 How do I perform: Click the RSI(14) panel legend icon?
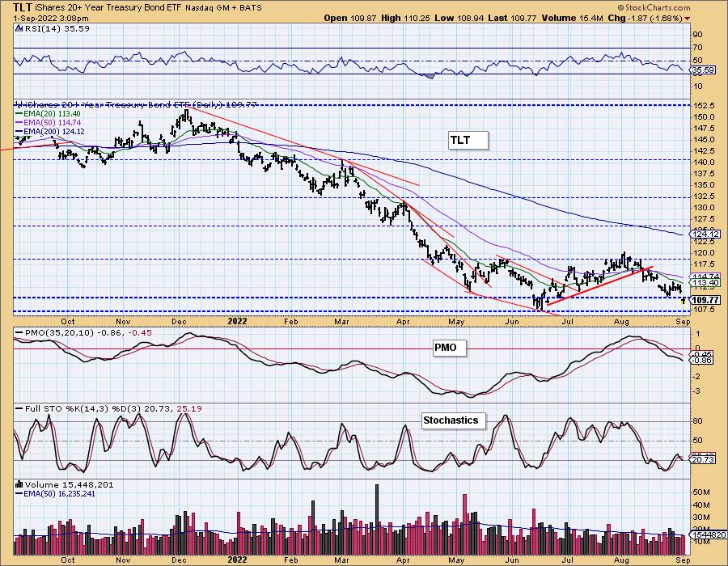[x=19, y=28]
